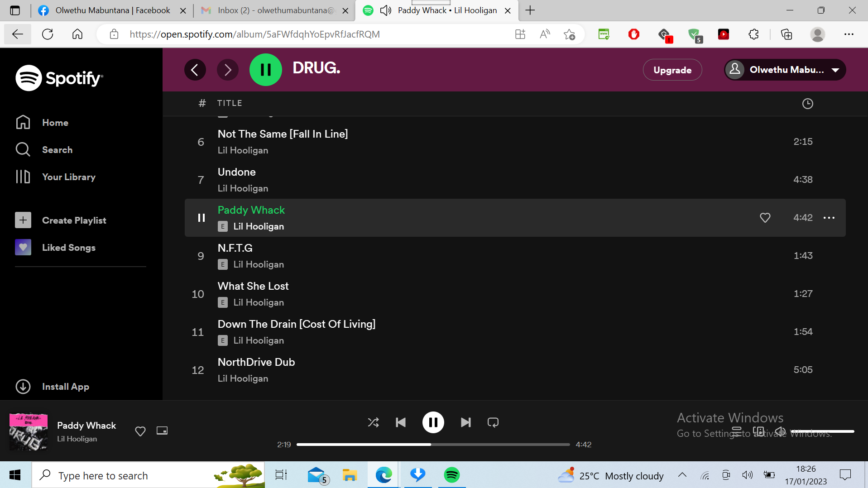Open the Read Aloud feature
This screenshot has width=868, height=488.
click(x=545, y=34)
